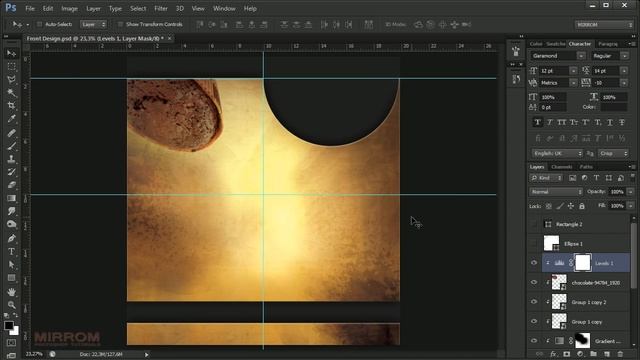Hide the Group 1 copy 2 layer
This screenshot has width=640, height=360.
[x=534, y=302]
